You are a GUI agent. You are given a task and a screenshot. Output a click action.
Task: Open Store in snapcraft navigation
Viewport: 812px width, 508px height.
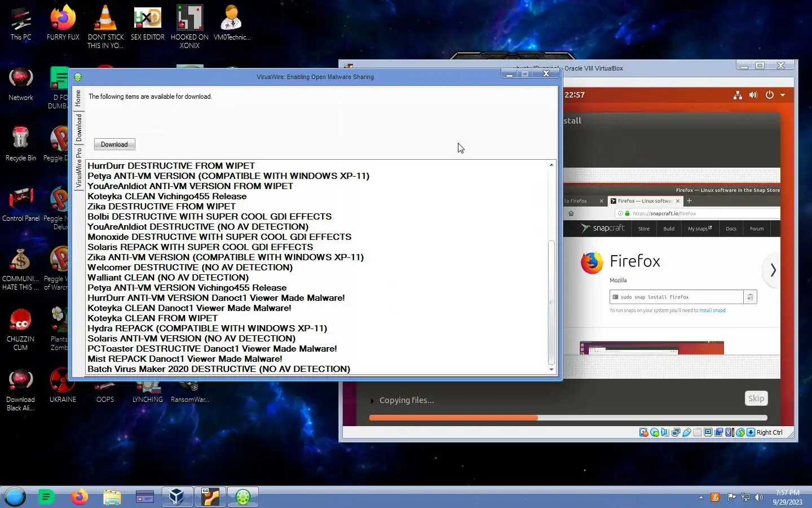click(x=644, y=229)
